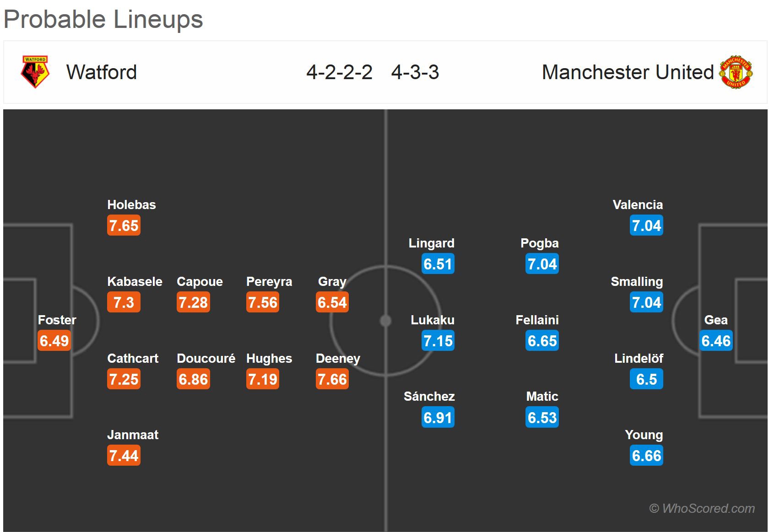
Task: Click Deeney's 7.66 rating badge
Action: [x=332, y=379]
